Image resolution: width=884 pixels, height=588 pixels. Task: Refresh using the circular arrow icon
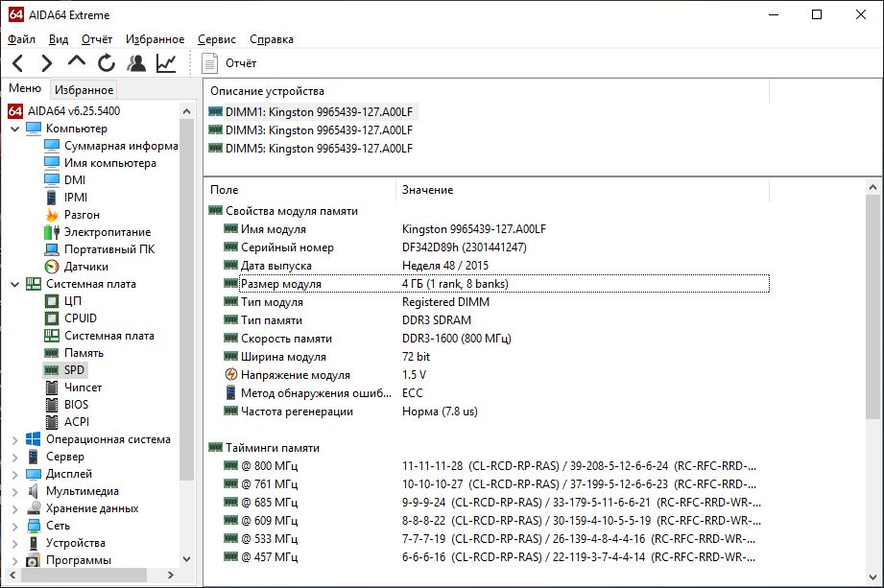coord(106,63)
